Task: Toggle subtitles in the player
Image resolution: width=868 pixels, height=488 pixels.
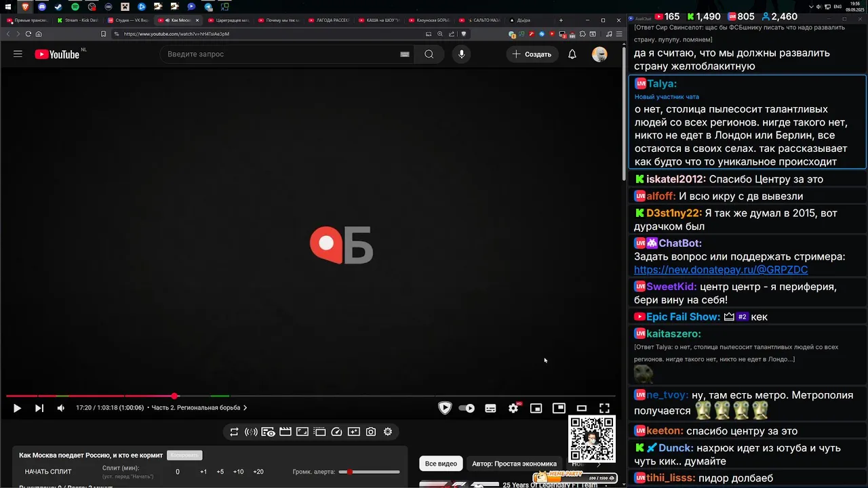Action: pos(490,408)
